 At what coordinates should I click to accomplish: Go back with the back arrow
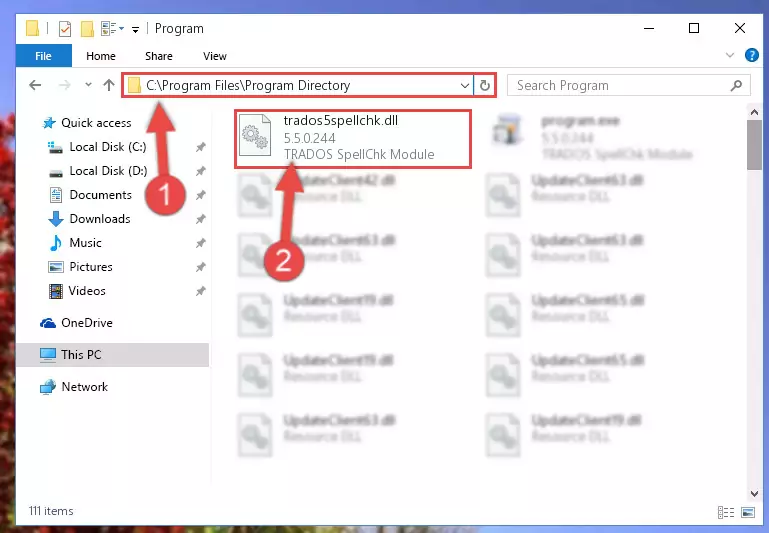[x=35, y=85]
